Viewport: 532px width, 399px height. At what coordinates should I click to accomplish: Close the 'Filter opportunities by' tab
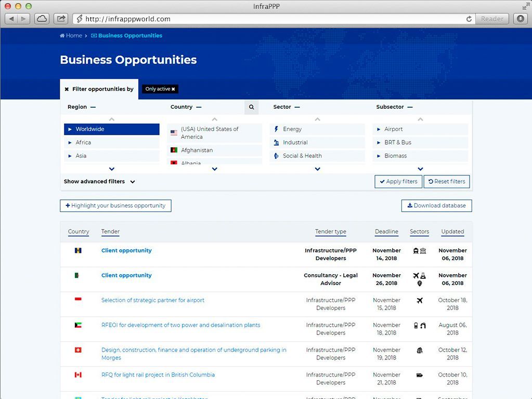67,89
